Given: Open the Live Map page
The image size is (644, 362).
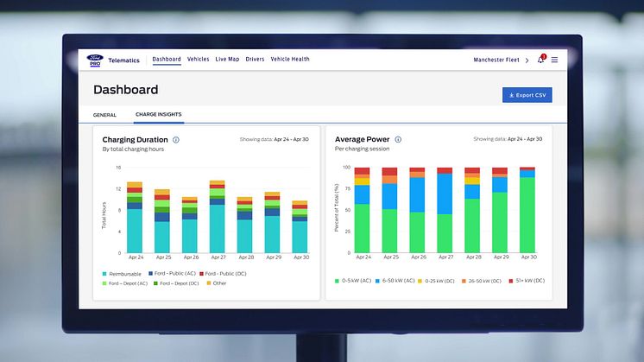Looking at the screenshot, I should click(x=227, y=60).
